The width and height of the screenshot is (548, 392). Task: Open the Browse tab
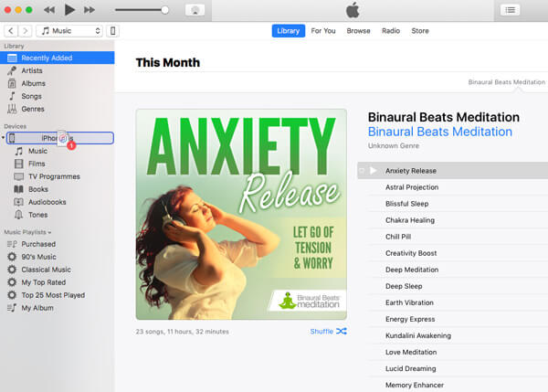[358, 31]
